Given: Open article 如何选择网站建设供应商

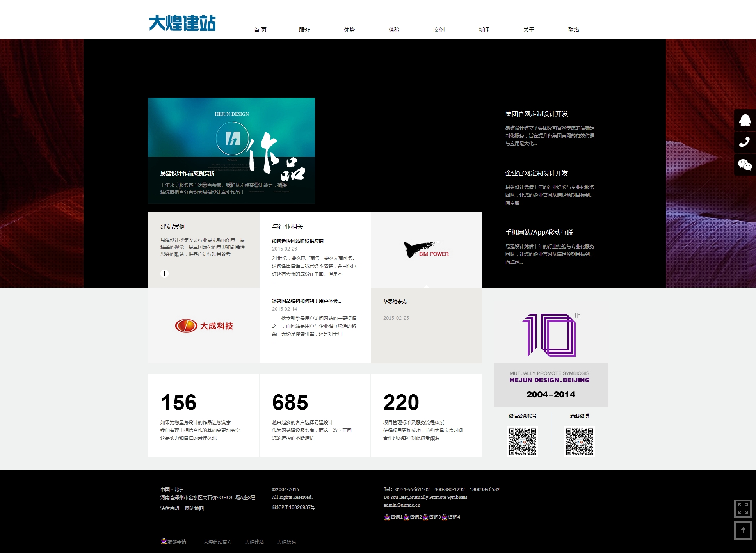Looking at the screenshot, I should click(297, 241).
